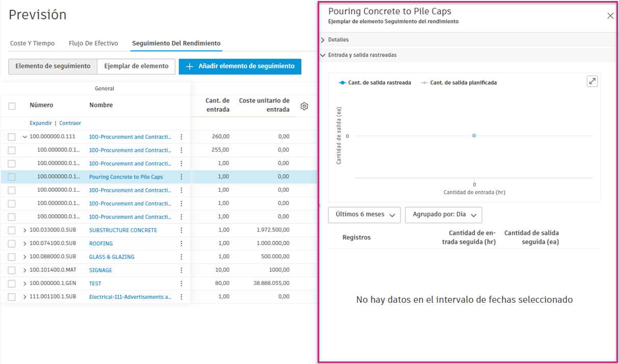619x364 pixels.
Task: Open more menu for Electrical-111-Advertisements row
Action: [x=181, y=296]
